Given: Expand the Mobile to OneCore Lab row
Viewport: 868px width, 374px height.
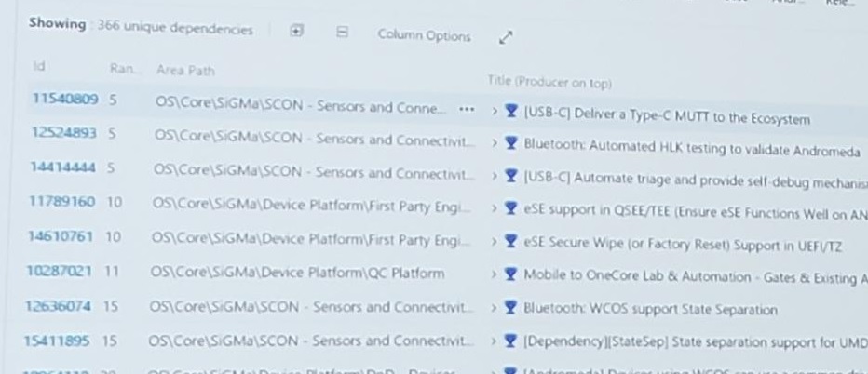Looking at the screenshot, I should tap(495, 274).
